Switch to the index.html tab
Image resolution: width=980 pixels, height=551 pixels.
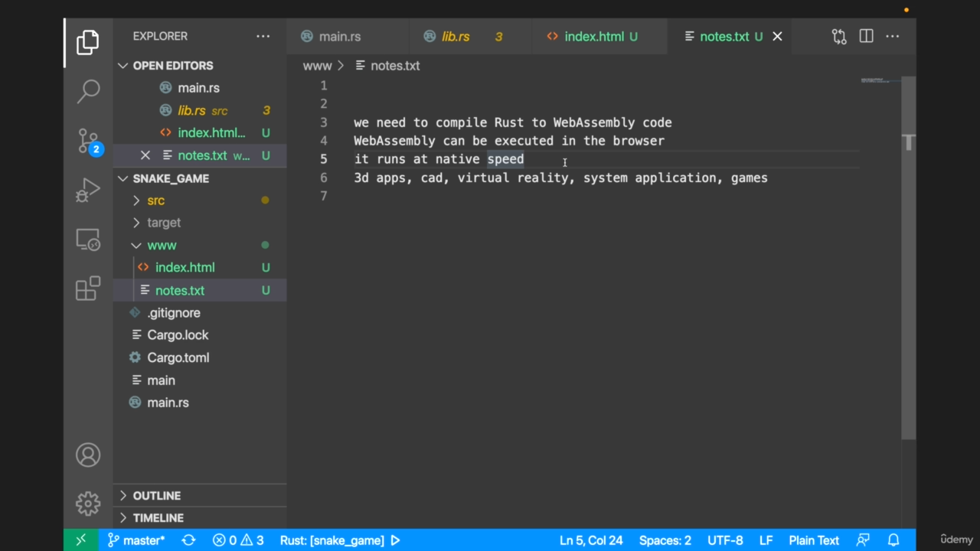coord(593,37)
